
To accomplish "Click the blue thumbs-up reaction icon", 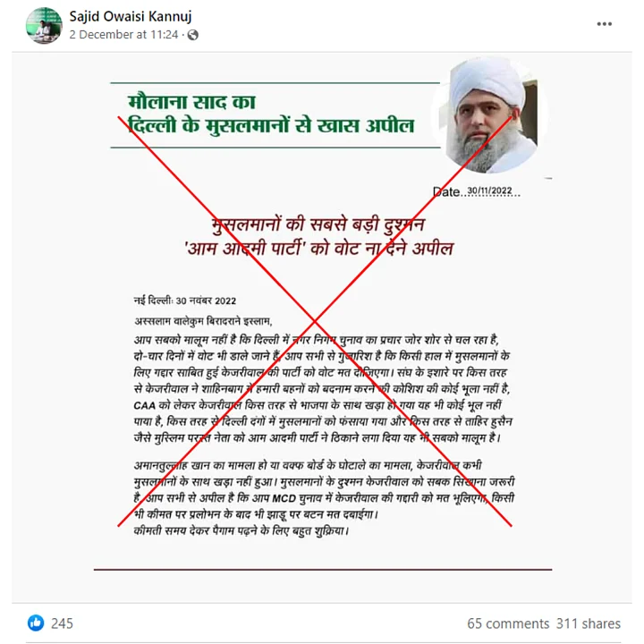I will (36, 623).
